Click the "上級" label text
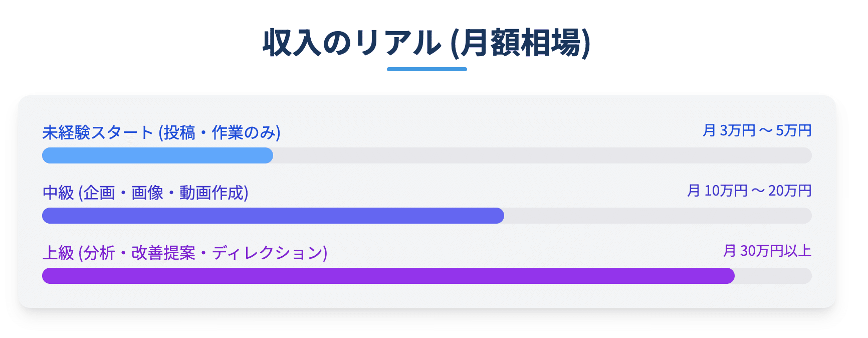The height and width of the screenshot is (338, 868). [58, 253]
